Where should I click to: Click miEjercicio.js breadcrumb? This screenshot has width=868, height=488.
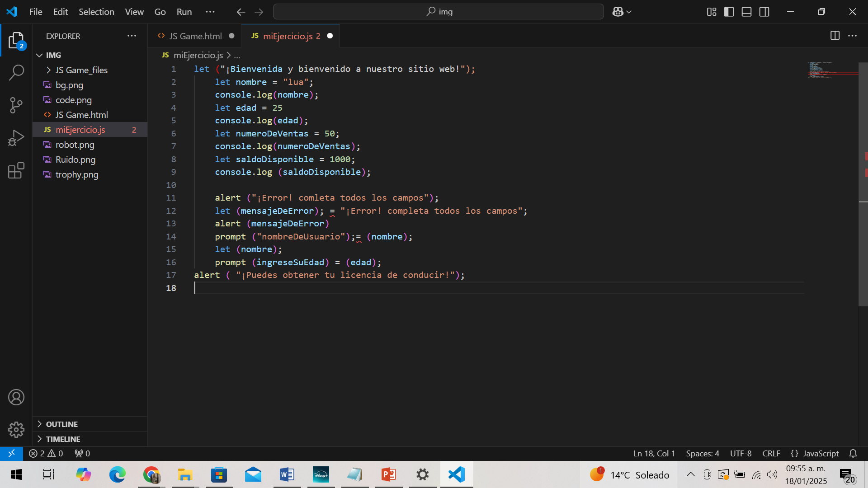pos(198,55)
